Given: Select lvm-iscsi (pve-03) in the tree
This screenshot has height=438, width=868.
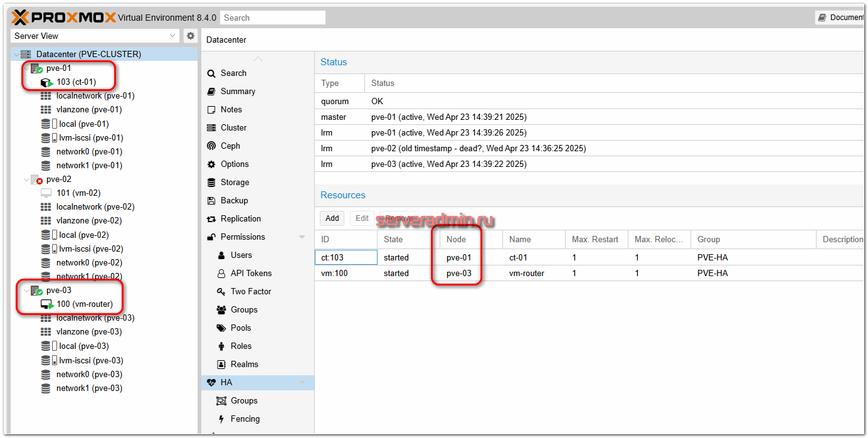Looking at the screenshot, I should (91, 361).
